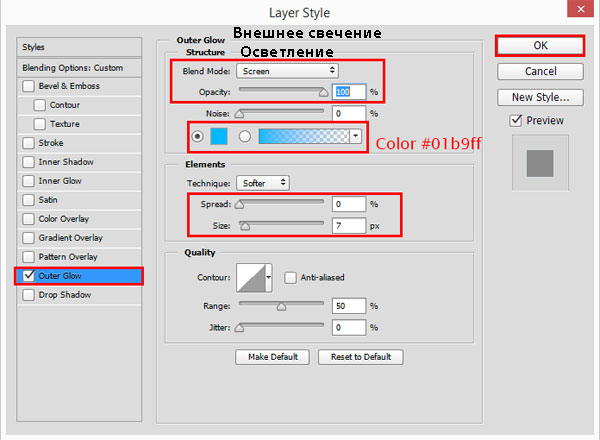Click the OK button

click(x=540, y=46)
